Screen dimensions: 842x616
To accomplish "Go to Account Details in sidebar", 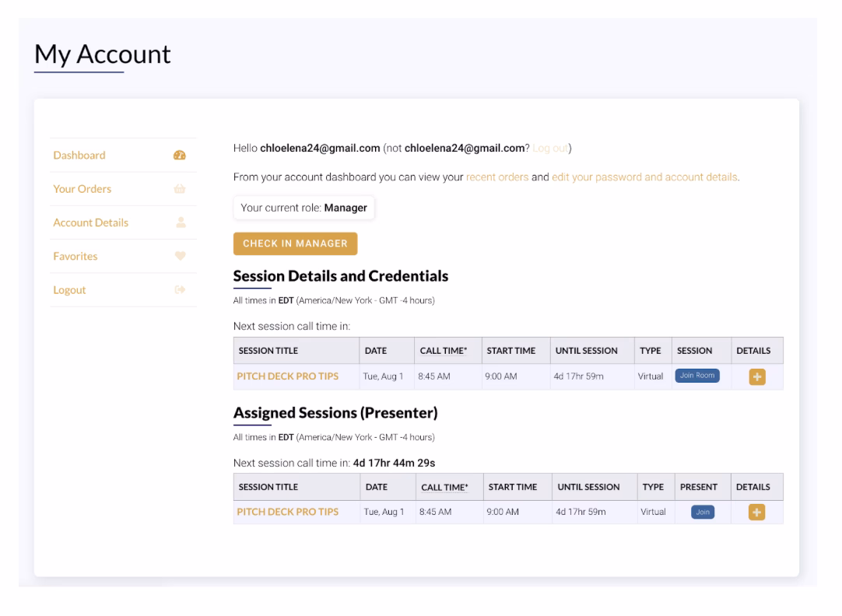I will pos(90,222).
